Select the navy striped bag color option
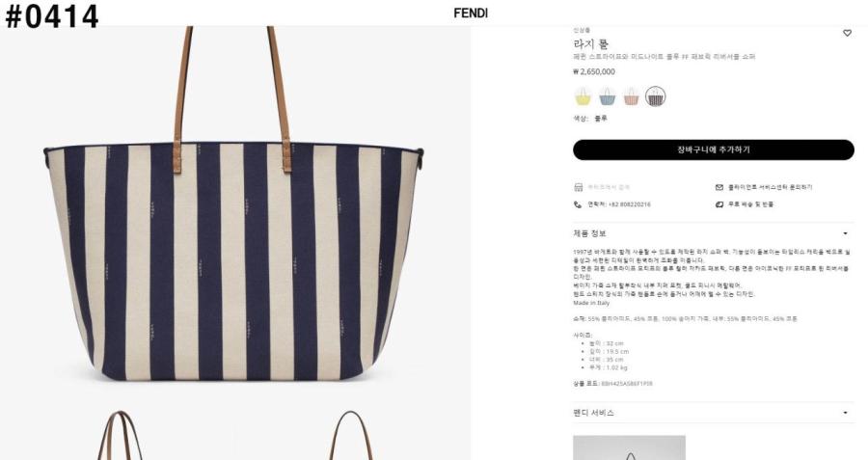868x460 pixels. click(656, 96)
